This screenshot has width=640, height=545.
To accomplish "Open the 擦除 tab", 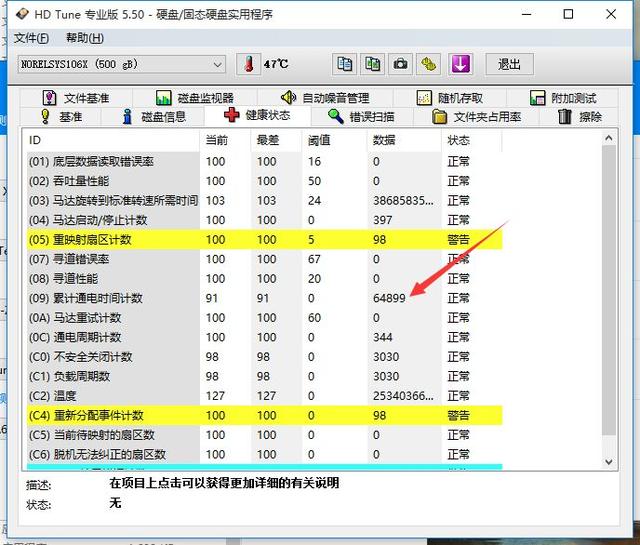I will click(579, 117).
